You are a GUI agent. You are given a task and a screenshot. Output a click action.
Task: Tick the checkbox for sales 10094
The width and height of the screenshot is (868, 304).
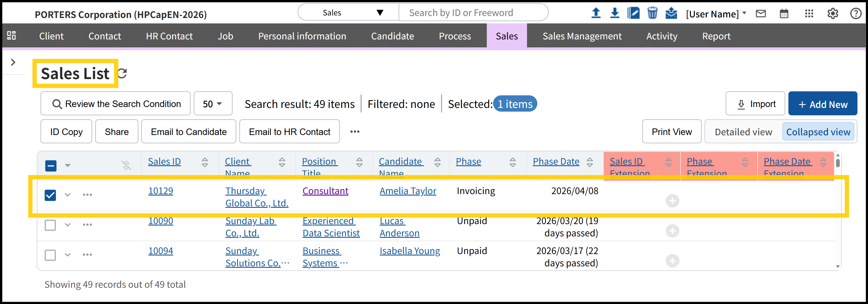[51, 255]
